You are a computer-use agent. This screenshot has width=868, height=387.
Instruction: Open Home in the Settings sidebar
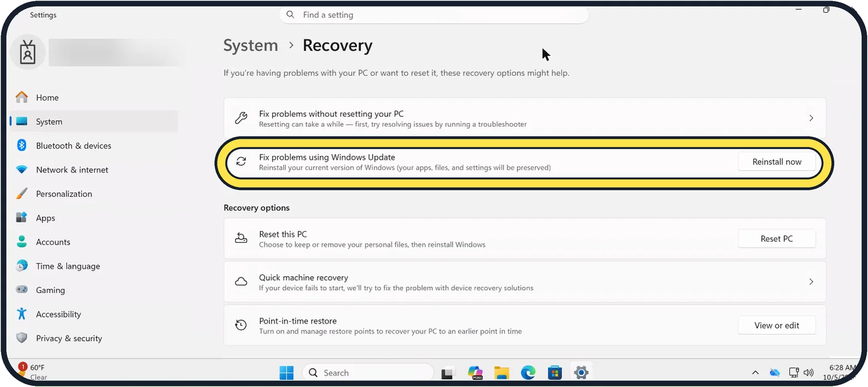coord(94,97)
